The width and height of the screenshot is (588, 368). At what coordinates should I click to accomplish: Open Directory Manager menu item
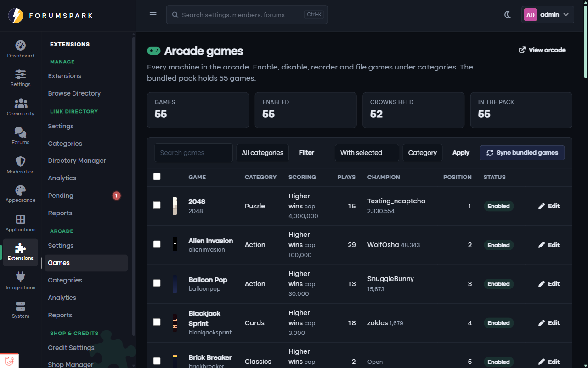[77, 161]
